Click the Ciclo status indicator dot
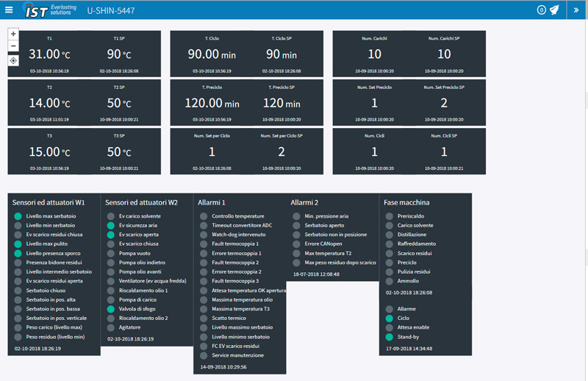Viewport: 588px width, 381px height. click(x=390, y=318)
